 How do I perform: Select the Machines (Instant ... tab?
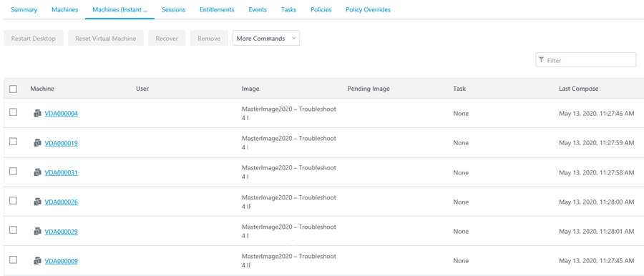point(120,9)
